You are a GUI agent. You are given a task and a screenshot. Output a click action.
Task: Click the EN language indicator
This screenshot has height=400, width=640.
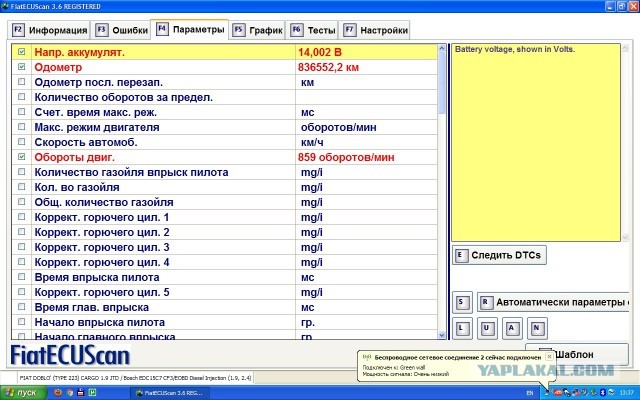[530, 393]
